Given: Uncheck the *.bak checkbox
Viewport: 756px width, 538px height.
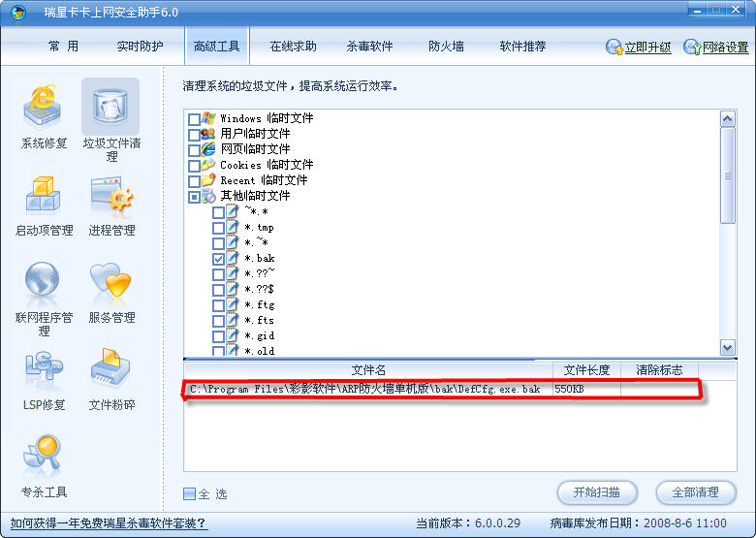Looking at the screenshot, I should [218, 259].
